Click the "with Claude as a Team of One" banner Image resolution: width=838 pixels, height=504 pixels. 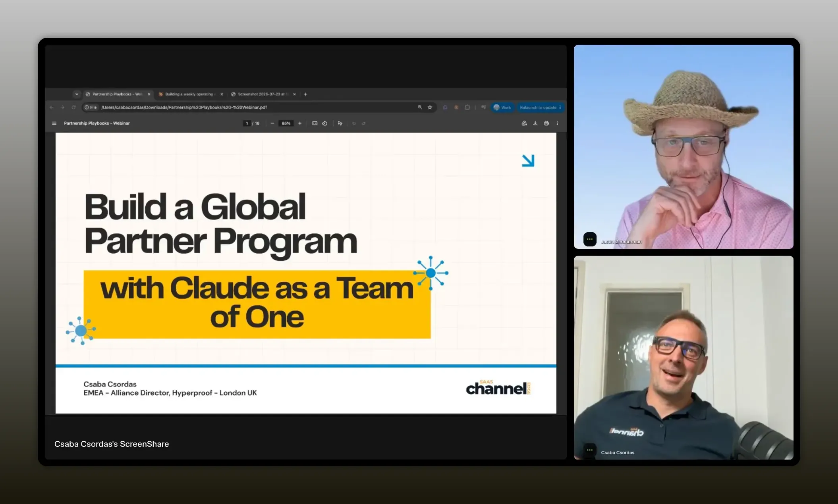tap(257, 304)
